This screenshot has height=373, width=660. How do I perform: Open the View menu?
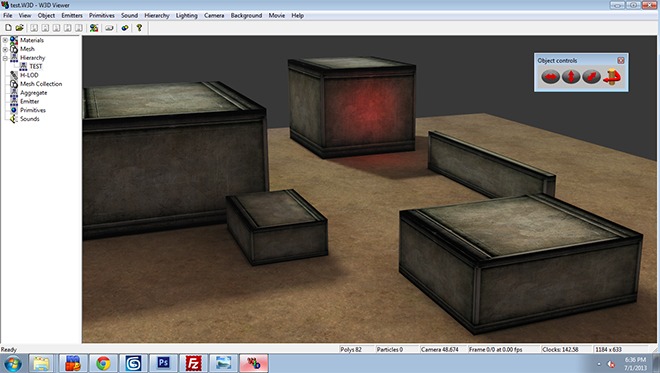(25, 16)
